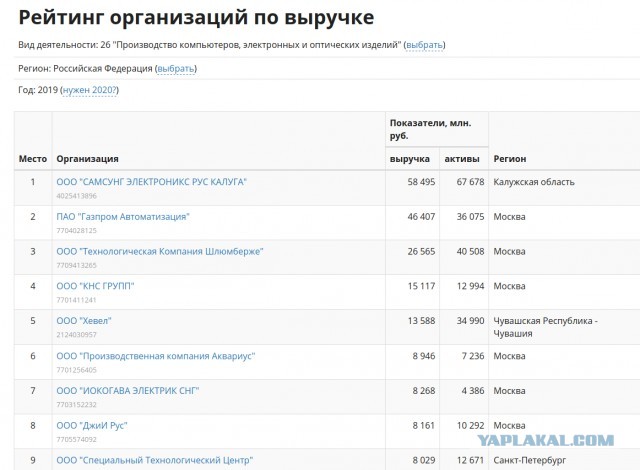Image resolution: width=640 pixels, height=470 pixels.
Task: Click INN number 7703152232
Action: click(76, 405)
